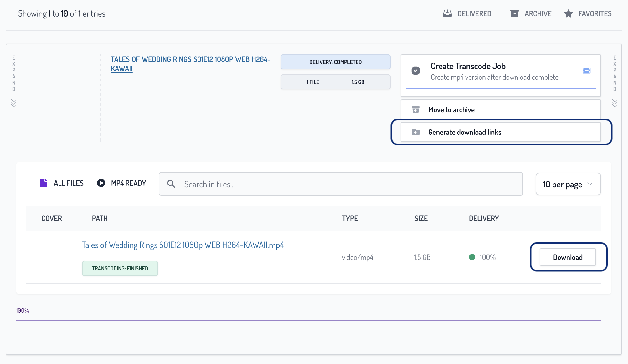Click the search magnifier icon
This screenshot has height=364, width=628.
(x=171, y=184)
